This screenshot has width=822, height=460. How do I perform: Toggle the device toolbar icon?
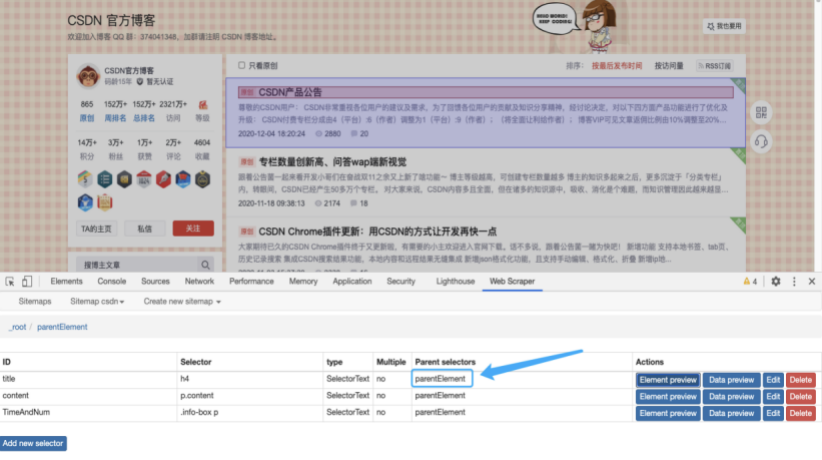(x=27, y=282)
